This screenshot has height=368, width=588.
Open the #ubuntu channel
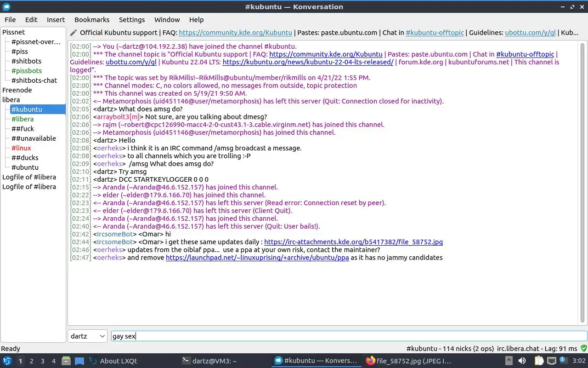25,167
